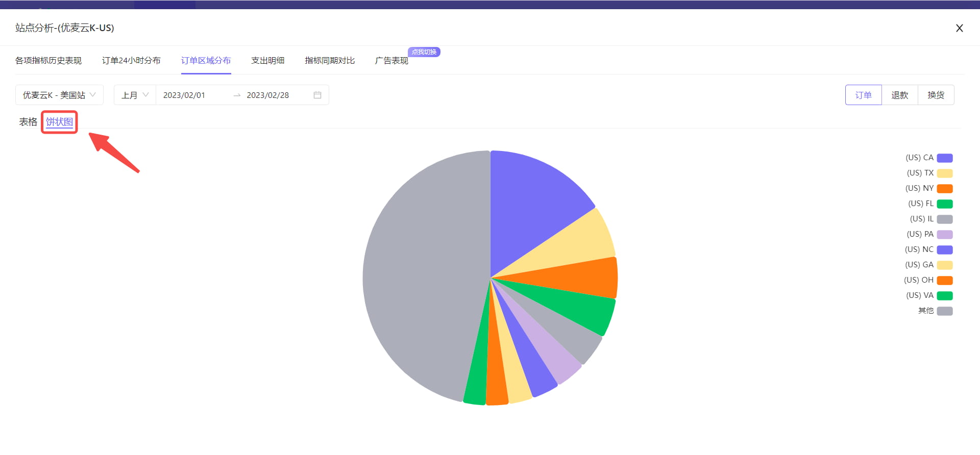The image size is (980, 455).
Task: Toggle the (US) NC legend swatch
Action: [x=945, y=250]
